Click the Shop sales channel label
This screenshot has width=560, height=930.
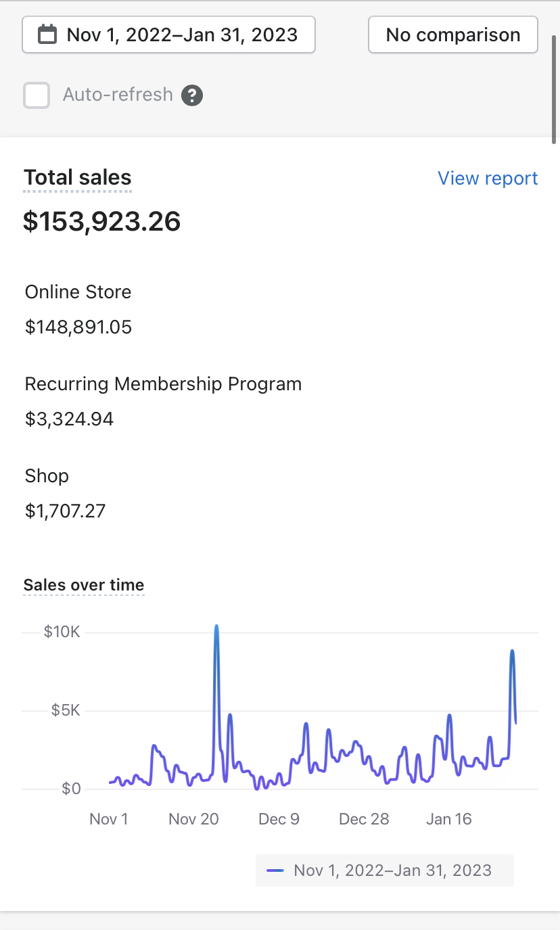pyautogui.click(x=47, y=476)
